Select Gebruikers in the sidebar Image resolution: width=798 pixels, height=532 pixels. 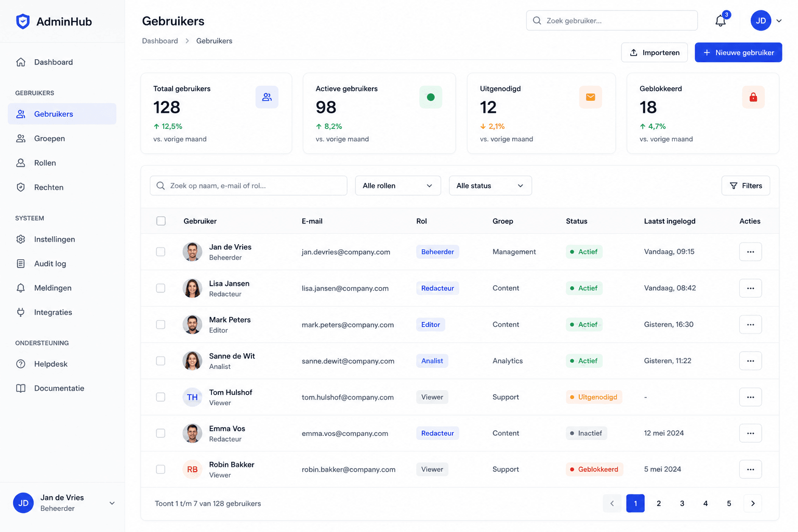coord(62,114)
